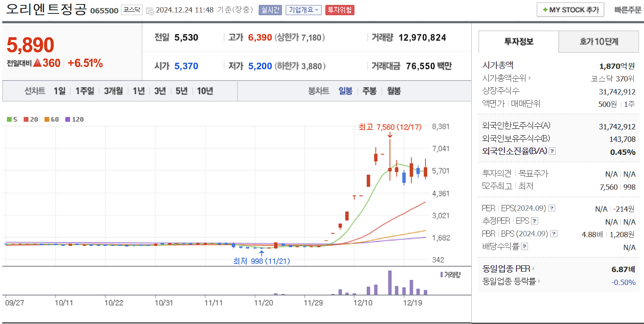Click the 투자위험 warning badge icon
The width and height of the screenshot is (644, 324).
339,10
